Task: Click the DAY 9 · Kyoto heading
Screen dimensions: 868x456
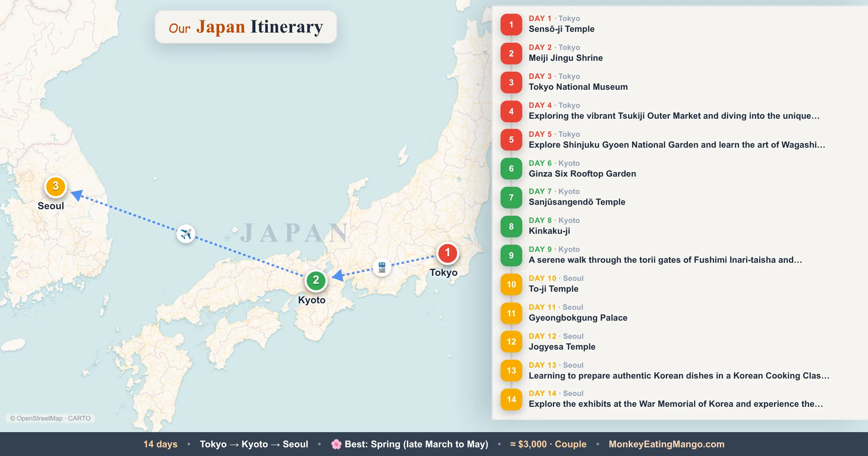Action: pyautogui.click(x=554, y=249)
